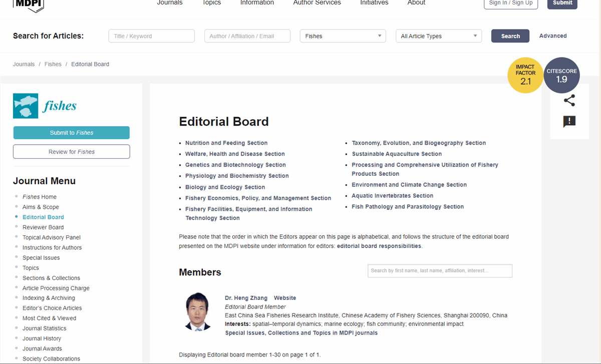The width and height of the screenshot is (601, 364).
Task: Open Editor's Choice Articles page
Action: [x=52, y=308]
